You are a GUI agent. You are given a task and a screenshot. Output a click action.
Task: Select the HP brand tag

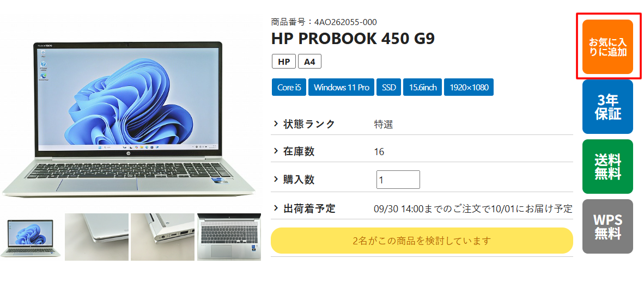point(284,62)
